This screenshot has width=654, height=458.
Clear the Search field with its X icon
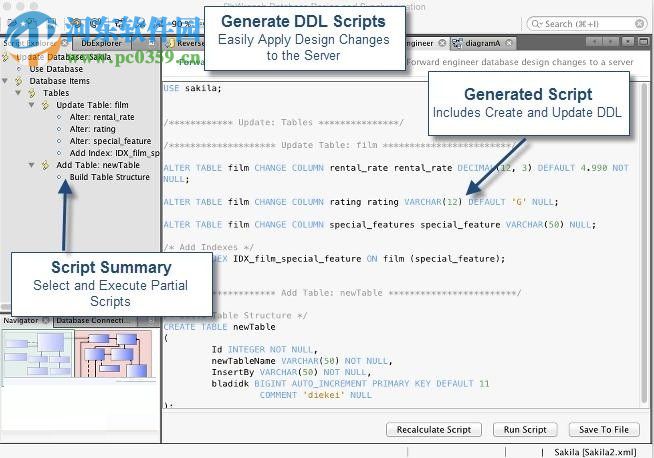click(639, 24)
